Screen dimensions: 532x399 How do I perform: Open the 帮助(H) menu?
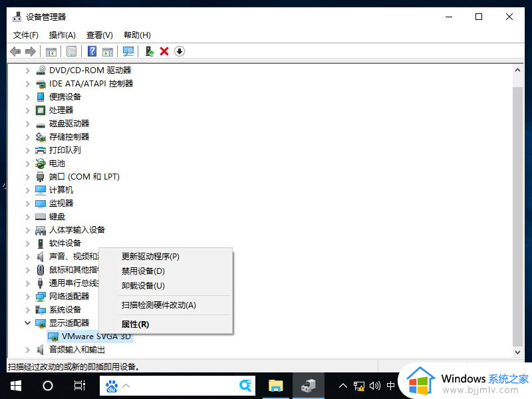(137, 35)
